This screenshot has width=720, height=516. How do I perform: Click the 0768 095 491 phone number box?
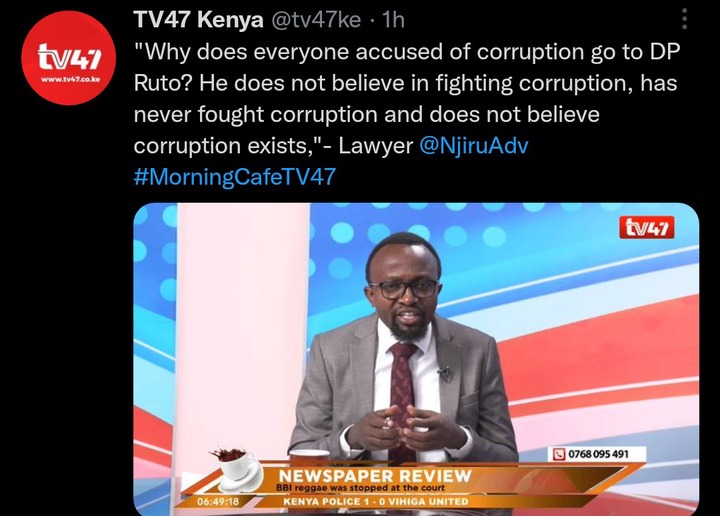pyautogui.click(x=596, y=454)
